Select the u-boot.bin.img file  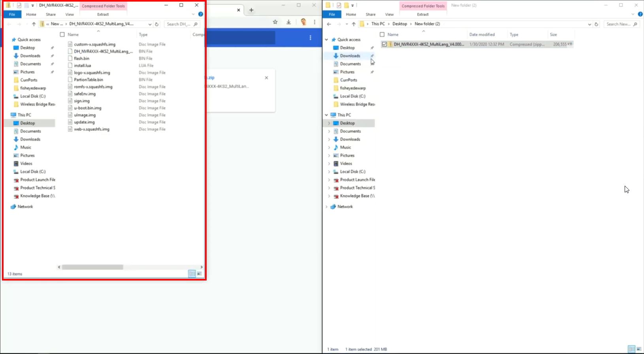[x=88, y=108]
